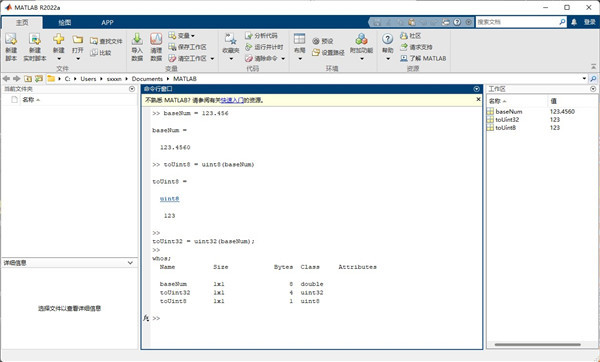
Task: Collapse the 详细信息 panel chevron
Action: [x=130, y=263]
